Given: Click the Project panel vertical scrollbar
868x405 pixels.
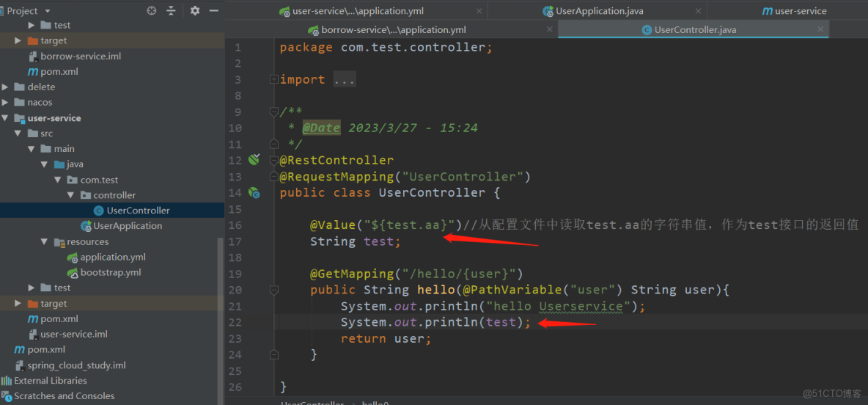Looking at the screenshot, I should click(x=221, y=321).
